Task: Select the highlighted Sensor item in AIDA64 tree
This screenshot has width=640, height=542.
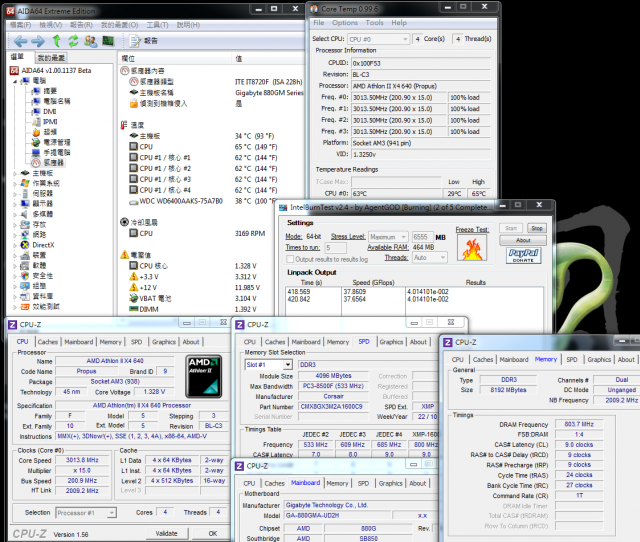Action: [49, 163]
